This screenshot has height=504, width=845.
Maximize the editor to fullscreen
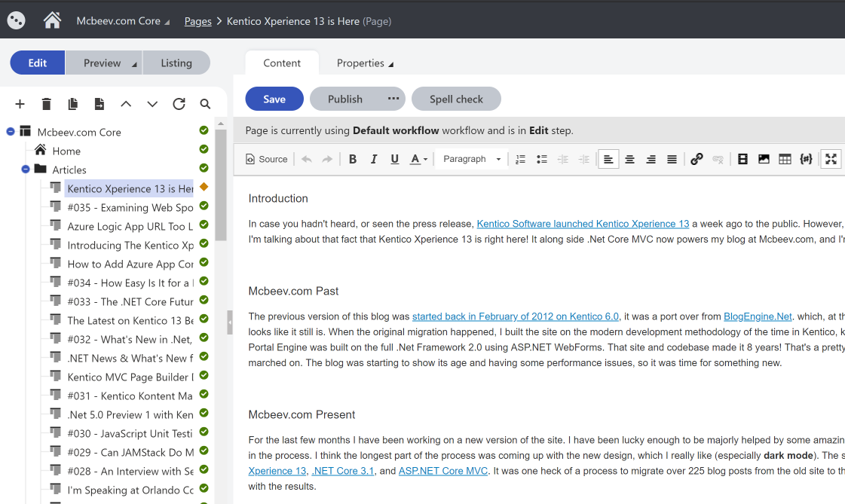(x=831, y=160)
